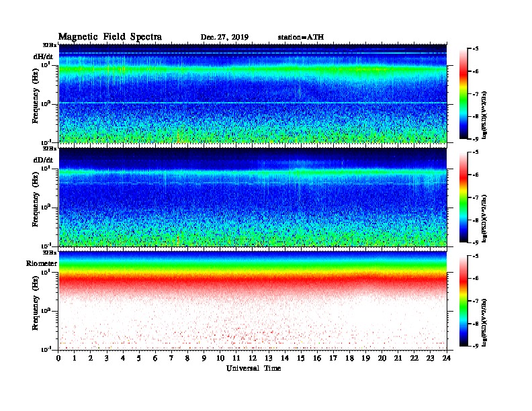This screenshot has height=411, width=532.
Task: Click hour '6' on the time axis
Action: tap(155, 358)
